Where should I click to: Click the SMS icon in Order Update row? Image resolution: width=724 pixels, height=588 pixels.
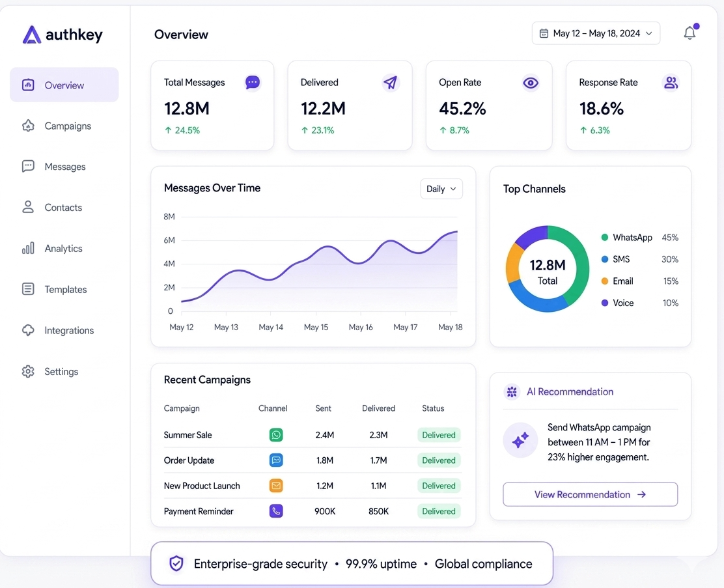click(x=276, y=460)
